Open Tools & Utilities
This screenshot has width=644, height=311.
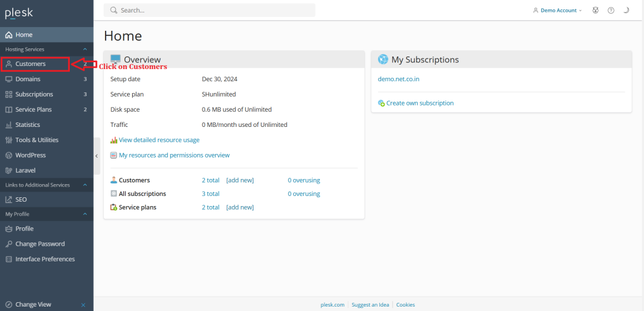coord(47,140)
